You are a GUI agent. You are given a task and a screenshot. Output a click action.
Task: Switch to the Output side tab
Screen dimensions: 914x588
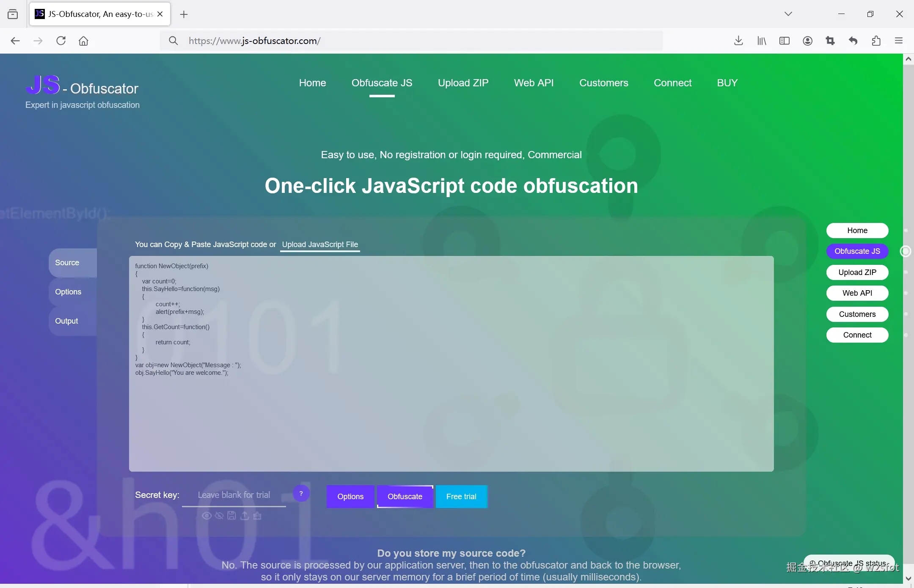(67, 321)
